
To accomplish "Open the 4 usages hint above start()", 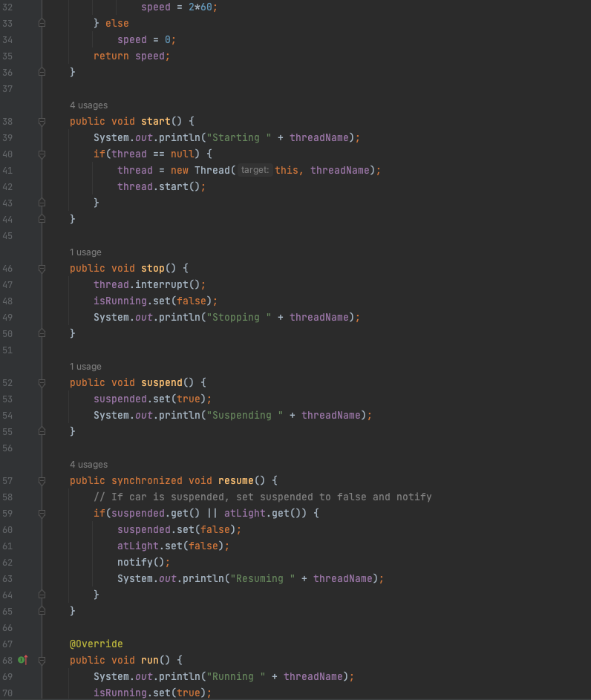I will [x=88, y=105].
